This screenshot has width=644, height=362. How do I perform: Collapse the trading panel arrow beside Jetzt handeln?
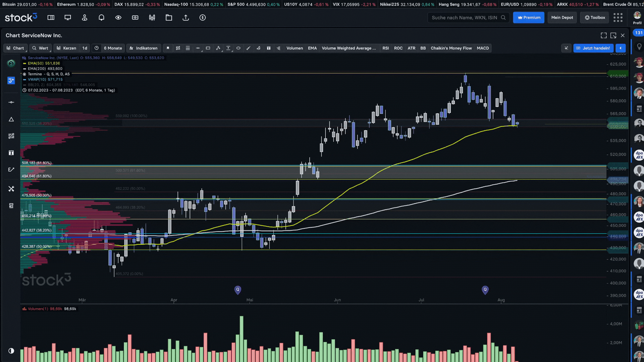(621, 48)
